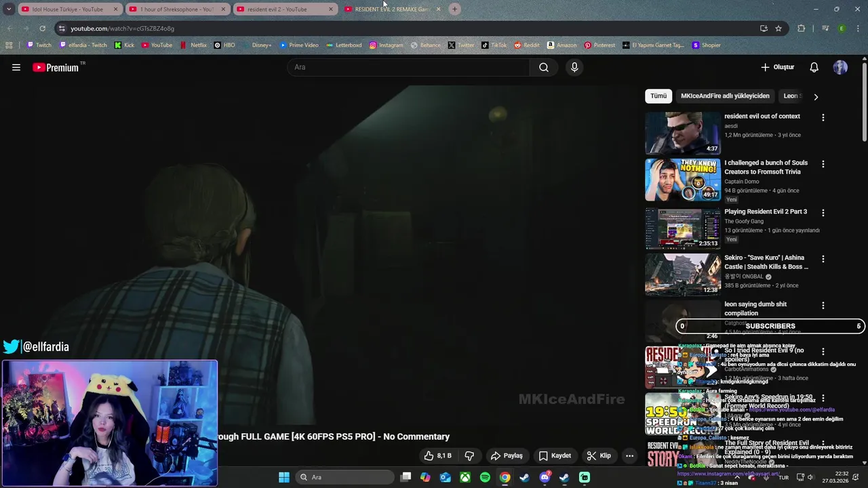Viewport: 868px width, 488px height.
Task: Go to the YouTube Premium home logo
Action: pyautogui.click(x=57, y=67)
